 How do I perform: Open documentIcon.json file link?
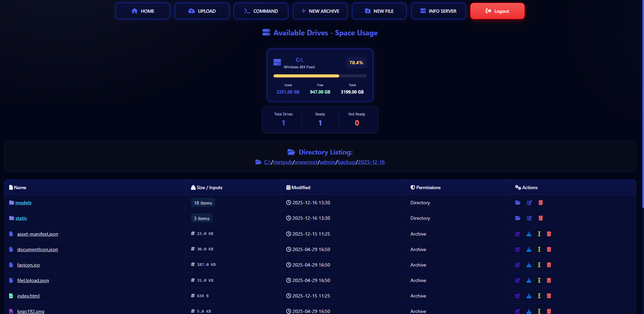[x=37, y=249]
